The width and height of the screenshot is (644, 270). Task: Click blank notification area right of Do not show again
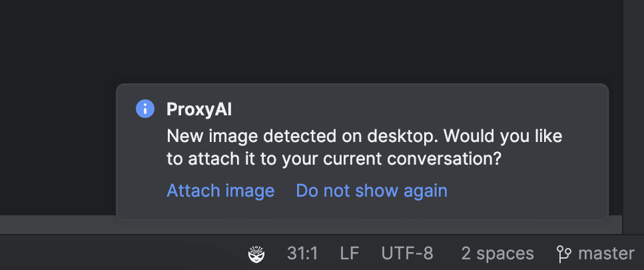(x=525, y=191)
